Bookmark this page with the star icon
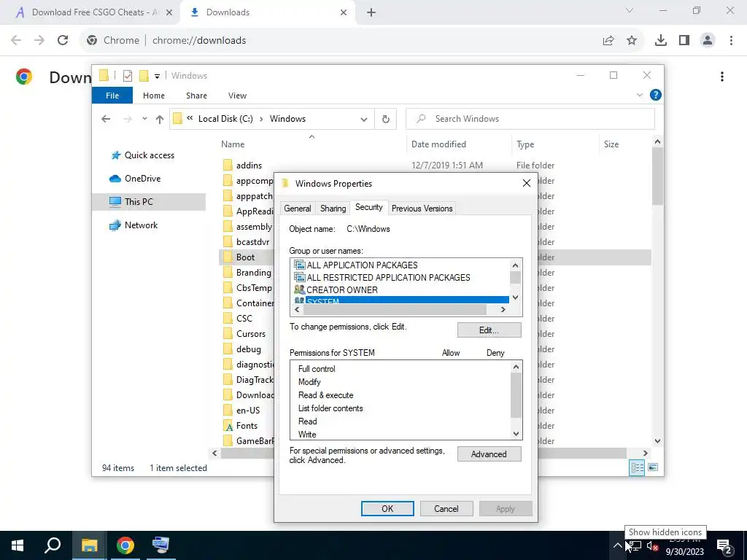Screen dimensions: 747x560 [x=632, y=41]
